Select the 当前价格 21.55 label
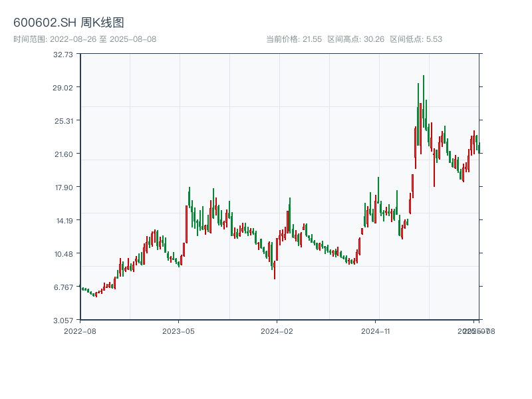 pos(293,39)
